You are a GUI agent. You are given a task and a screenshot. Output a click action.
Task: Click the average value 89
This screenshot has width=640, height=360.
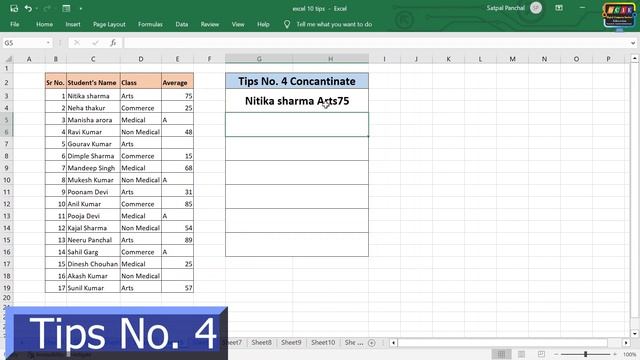[178, 240]
